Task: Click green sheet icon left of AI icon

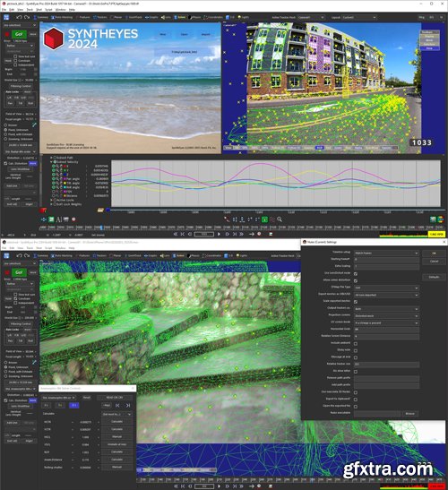Action: pyautogui.click(x=51, y=219)
